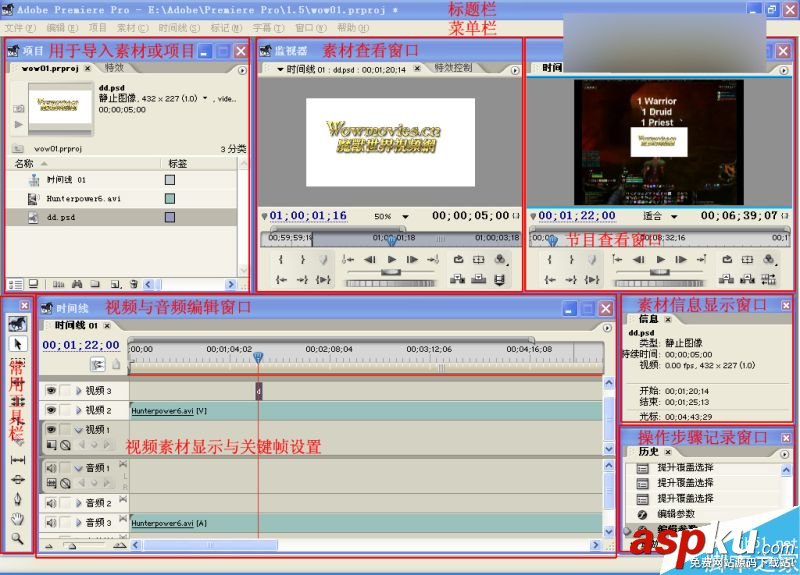800x575 pixels.
Task: Open the 适合 zoom dropdown in program monitor
Action: tap(674, 217)
